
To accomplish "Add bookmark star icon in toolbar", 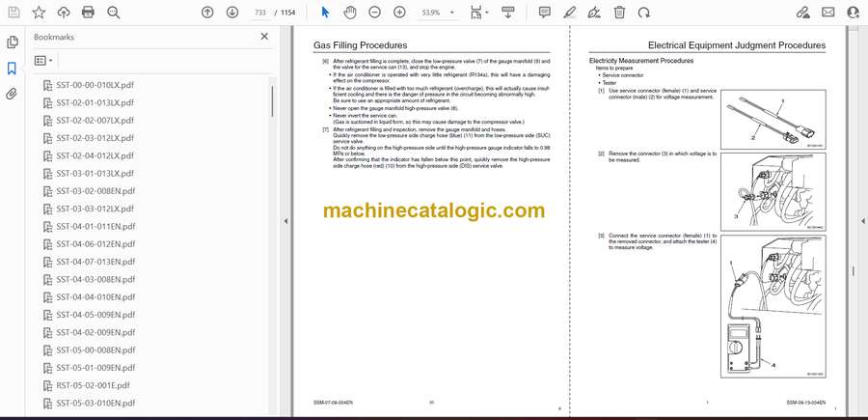I will click(39, 13).
